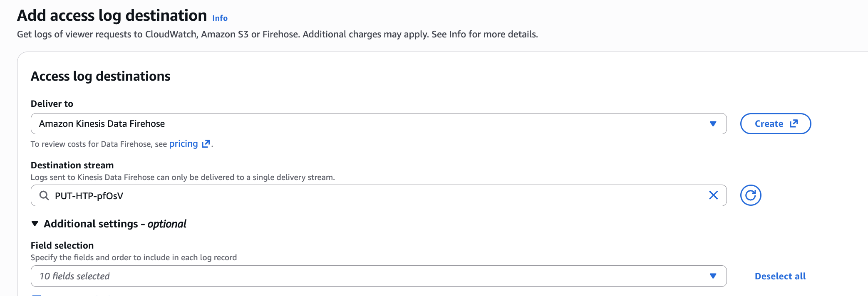The width and height of the screenshot is (868, 296).
Task: Click the Additional settings disclosure triangle
Action: pos(35,224)
